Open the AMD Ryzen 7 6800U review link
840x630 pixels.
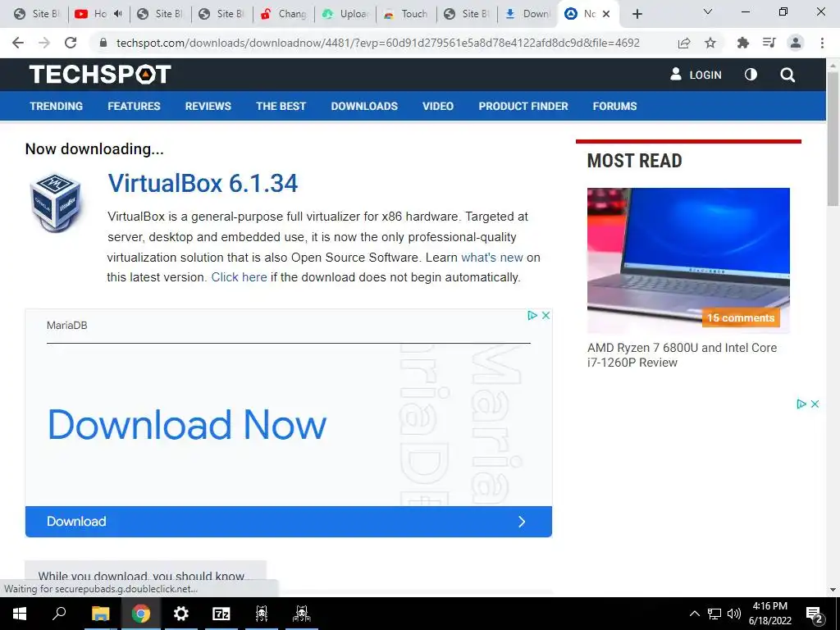[682, 355]
